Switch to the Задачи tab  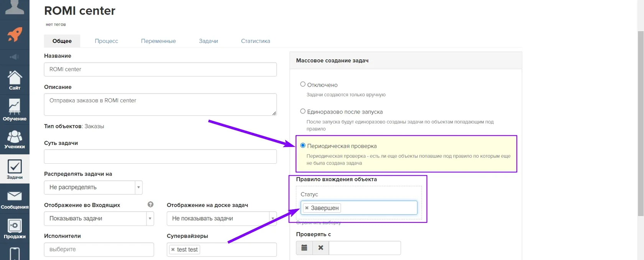tap(209, 41)
